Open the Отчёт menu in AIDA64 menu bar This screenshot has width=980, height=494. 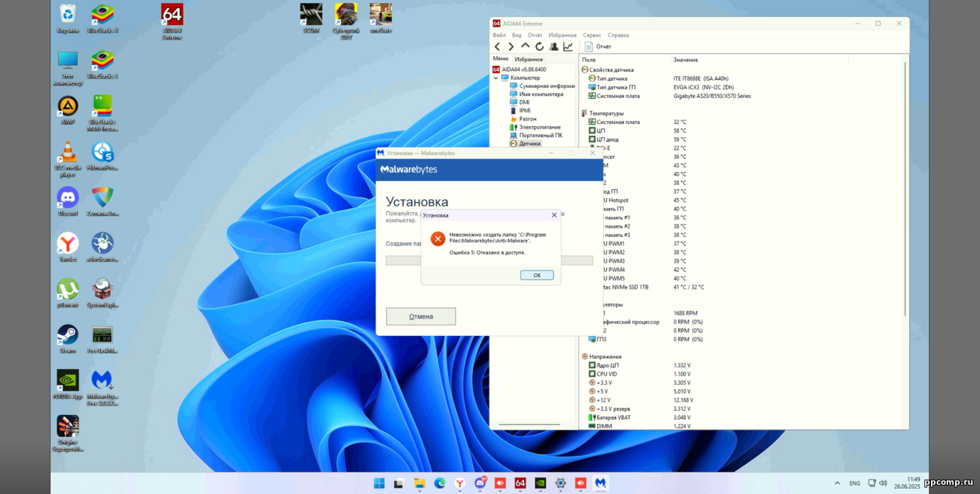pos(535,35)
